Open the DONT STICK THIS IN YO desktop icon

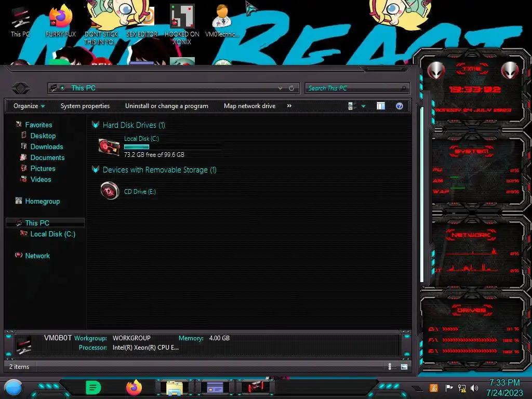[101, 25]
